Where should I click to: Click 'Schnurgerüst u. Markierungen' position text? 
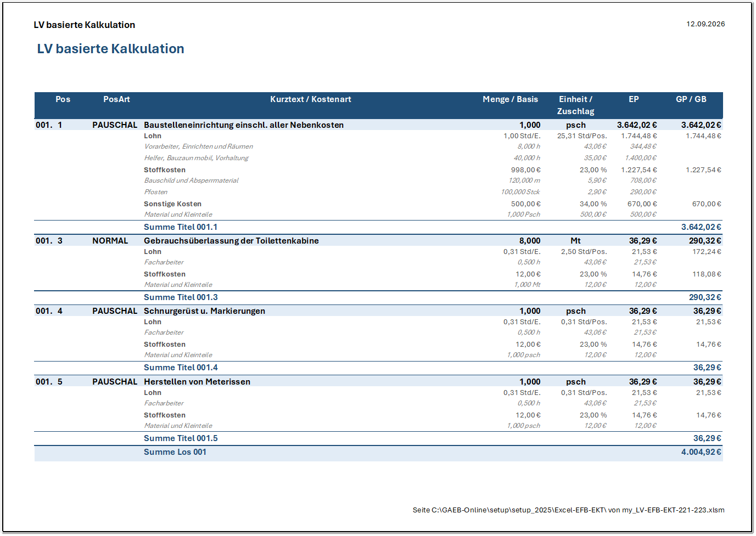(204, 311)
